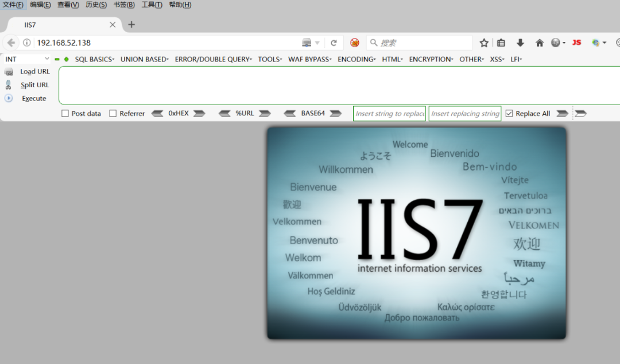Image resolution: width=620 pixels, height=364 pixels.
Task: Expand the SQL BASICS dropdown menu
Action: pyautogui.click(x=94, y=59)
